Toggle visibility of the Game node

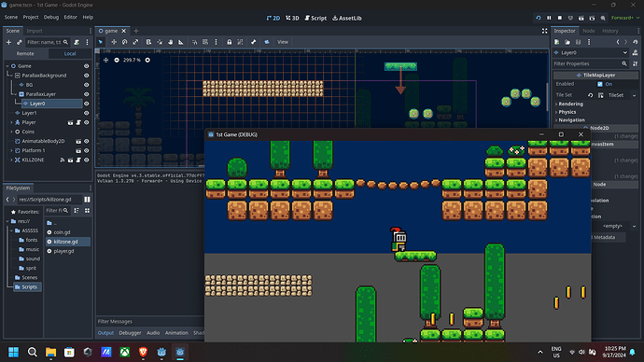click(86, 66)
